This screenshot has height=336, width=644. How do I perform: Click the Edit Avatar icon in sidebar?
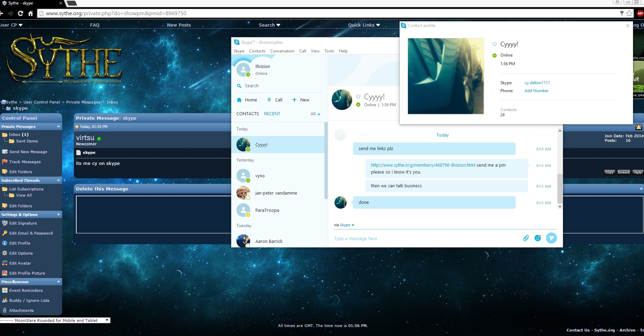pos(5,263)
